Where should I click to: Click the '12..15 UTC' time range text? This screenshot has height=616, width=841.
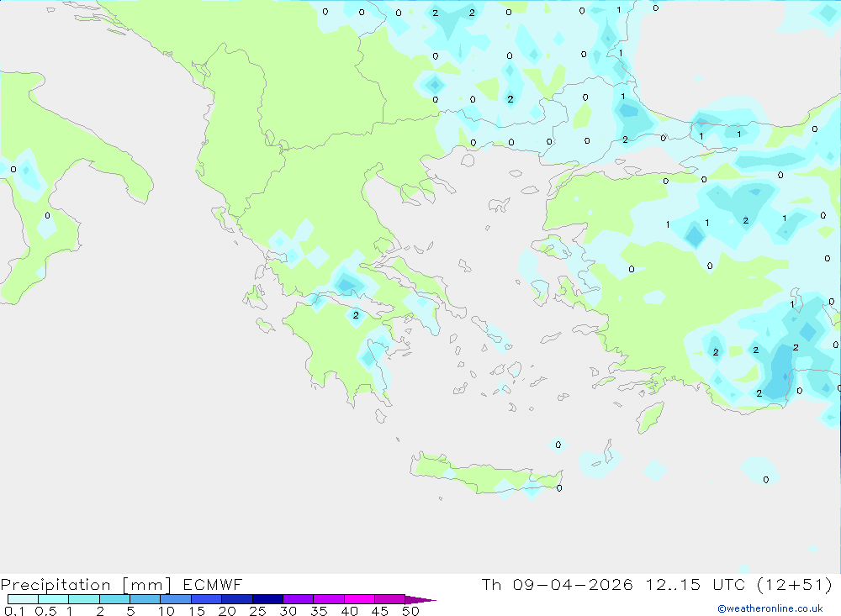click(696, 584)
